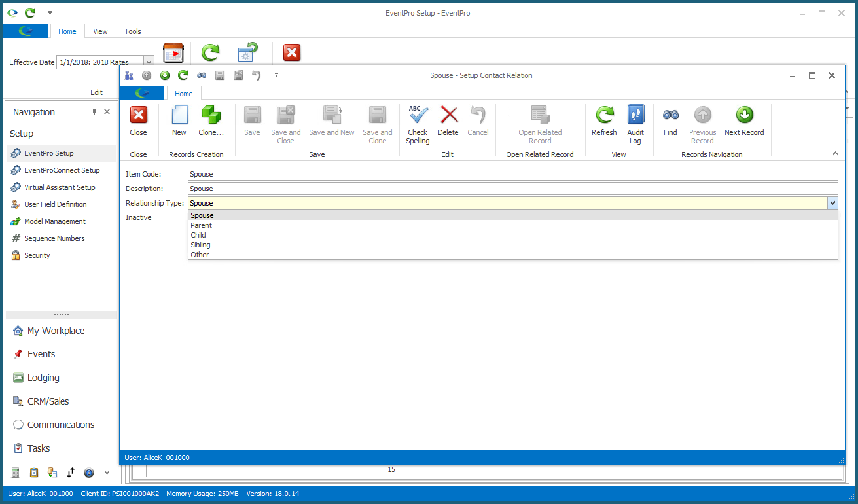This screenshot has width=858, height=504.
Task: Select Parent from relationship list
Action: (512, 225)
